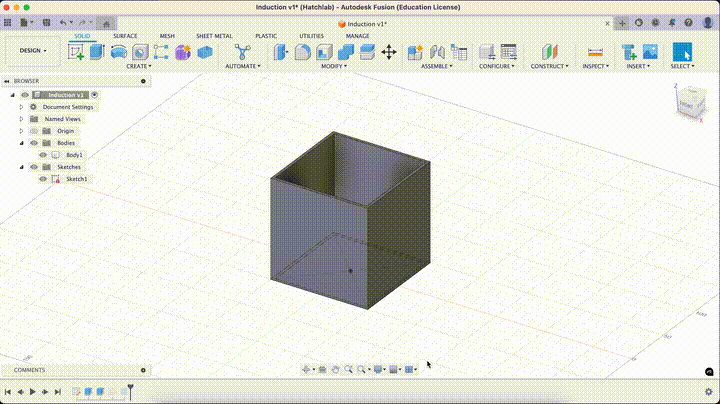Create a New Component
The height and width of the screenshot is (404, 720).
pyautogui.click(x=415, y=52)
